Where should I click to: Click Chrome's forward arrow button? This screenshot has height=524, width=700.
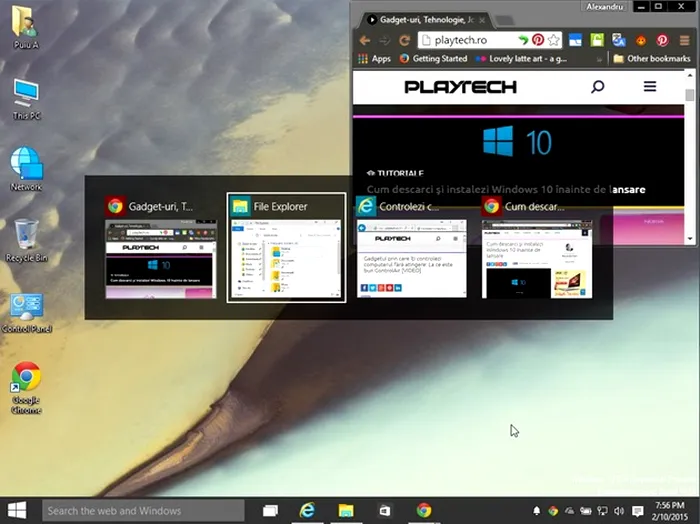coord(384,41)
